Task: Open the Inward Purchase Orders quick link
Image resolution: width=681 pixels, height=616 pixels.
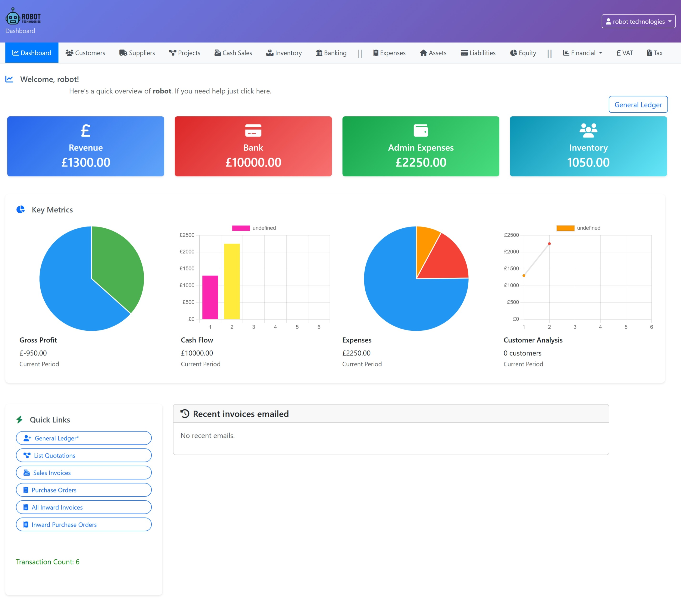Action: coord(84,524)
